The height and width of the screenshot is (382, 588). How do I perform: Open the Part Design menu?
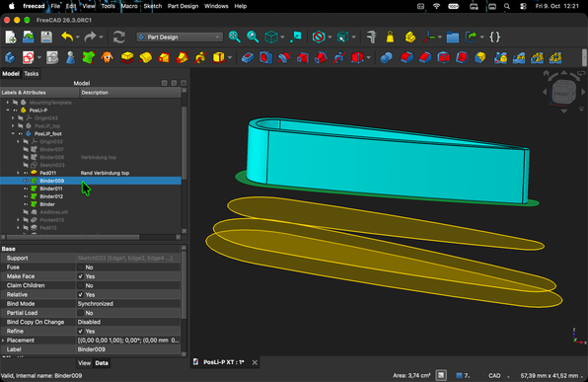pyautogui.click(x=183, y=6)
